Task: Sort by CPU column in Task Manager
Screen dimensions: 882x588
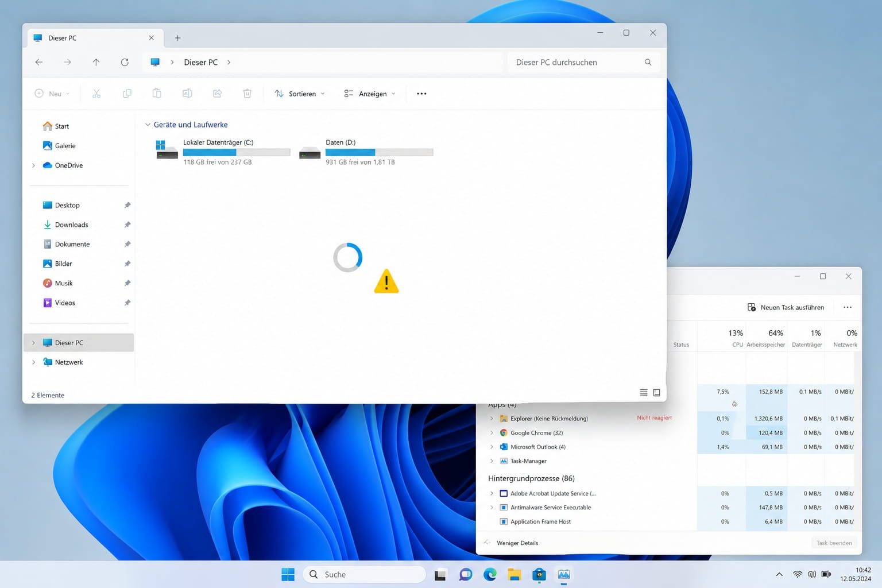Action: (735, 338)
